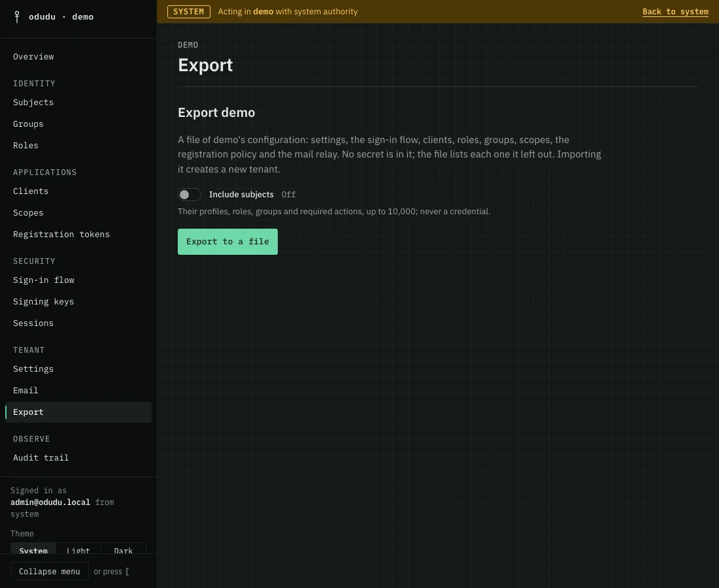Follow the Back to system link
This screenshot has width=719, height=588.
[x=675, y=12]
